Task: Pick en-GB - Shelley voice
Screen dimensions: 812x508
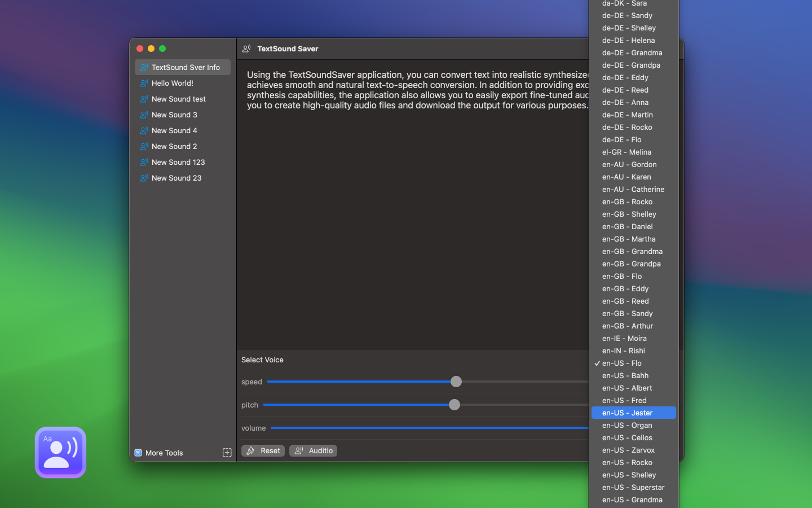Action: [634, 214]
